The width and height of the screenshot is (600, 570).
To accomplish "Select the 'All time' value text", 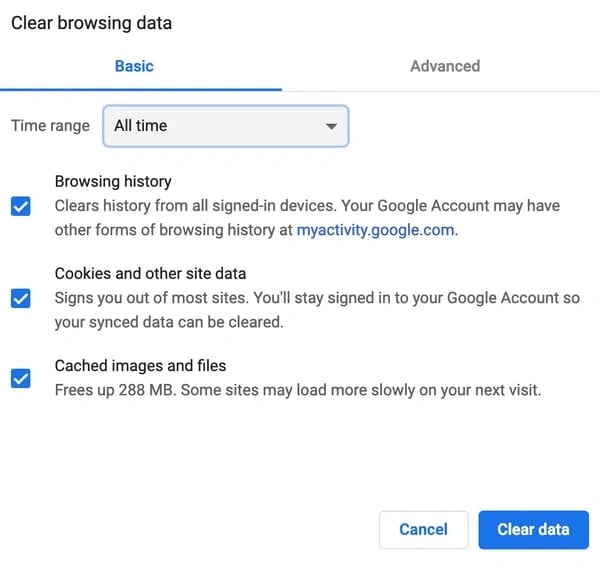I will pos(141,126).
